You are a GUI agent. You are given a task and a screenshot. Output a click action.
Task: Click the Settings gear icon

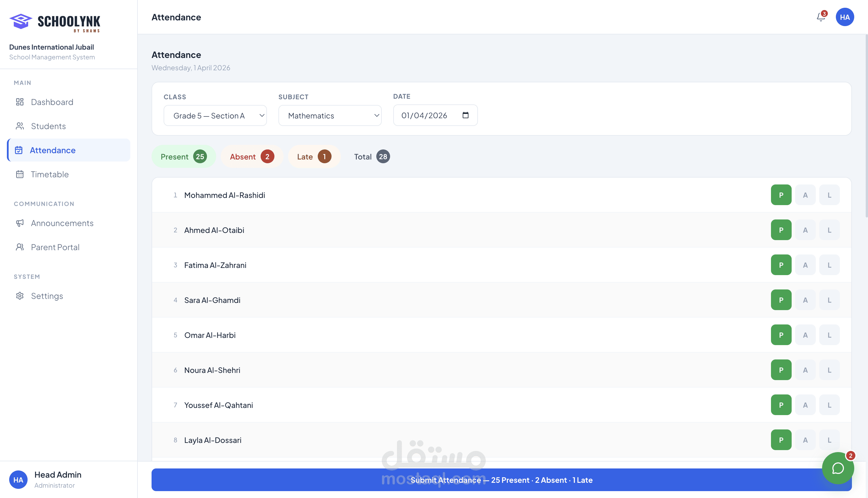pos(20,296)
